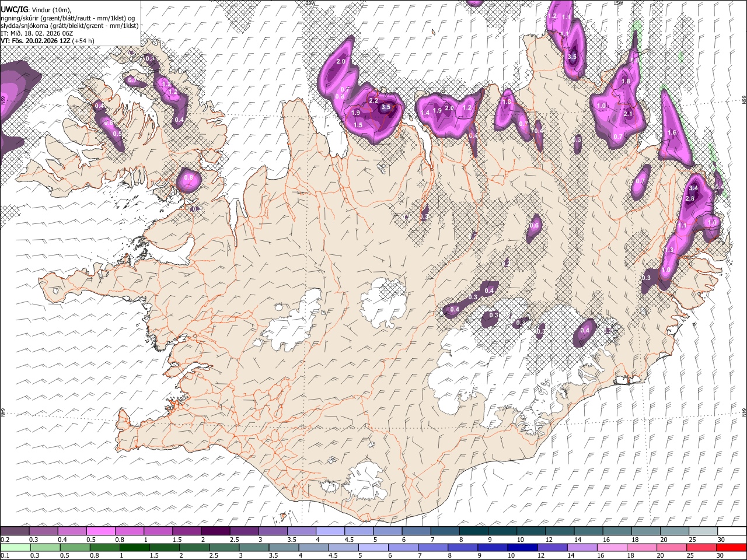Select the bright pink swatch between 0.5 and 0.8

100,531
